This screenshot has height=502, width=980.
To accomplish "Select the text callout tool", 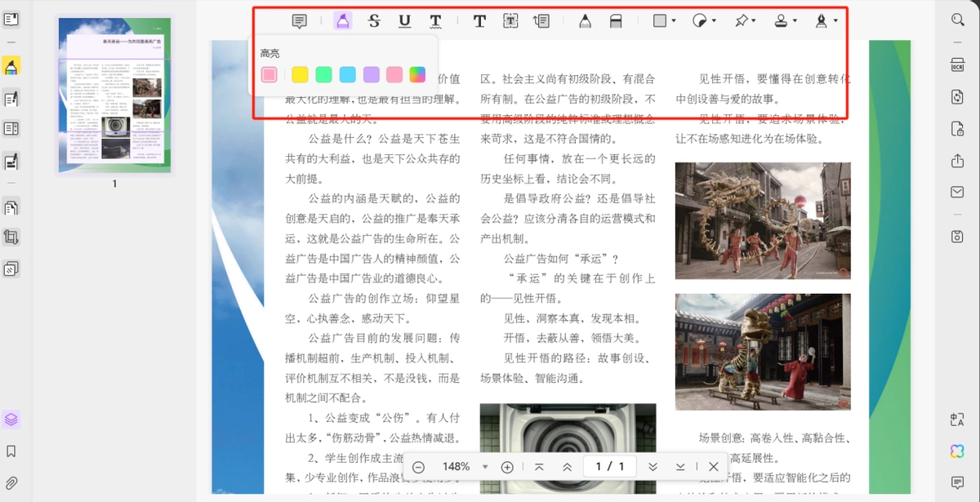I will click(541, 21).
